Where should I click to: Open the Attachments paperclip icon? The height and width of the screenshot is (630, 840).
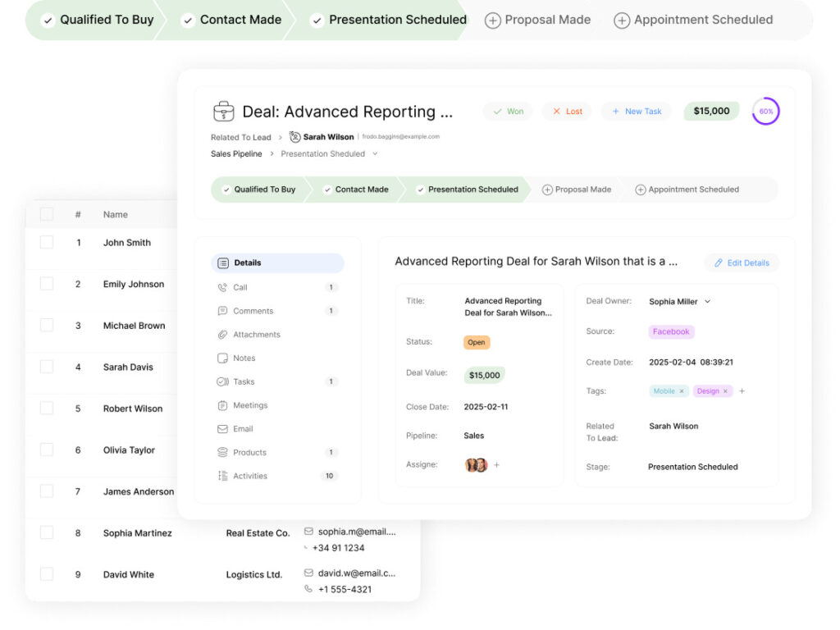click(x=222, y=335)
